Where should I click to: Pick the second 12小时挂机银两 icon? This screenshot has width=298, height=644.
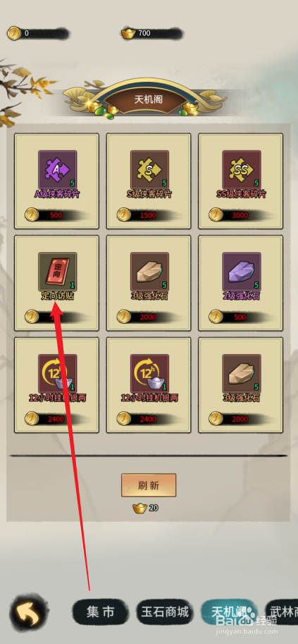pyautogui.click(x=149, y=373)
